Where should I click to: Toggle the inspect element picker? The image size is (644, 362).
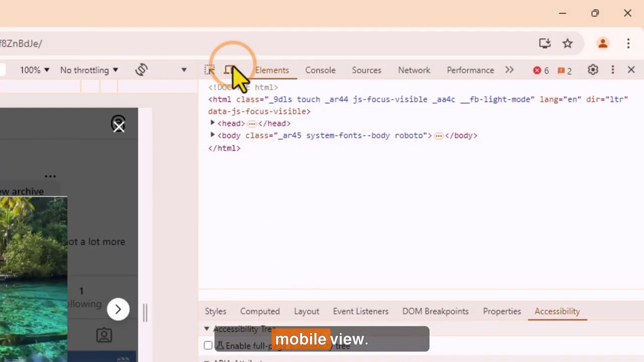pyautogui.click(x=209, y=70)
